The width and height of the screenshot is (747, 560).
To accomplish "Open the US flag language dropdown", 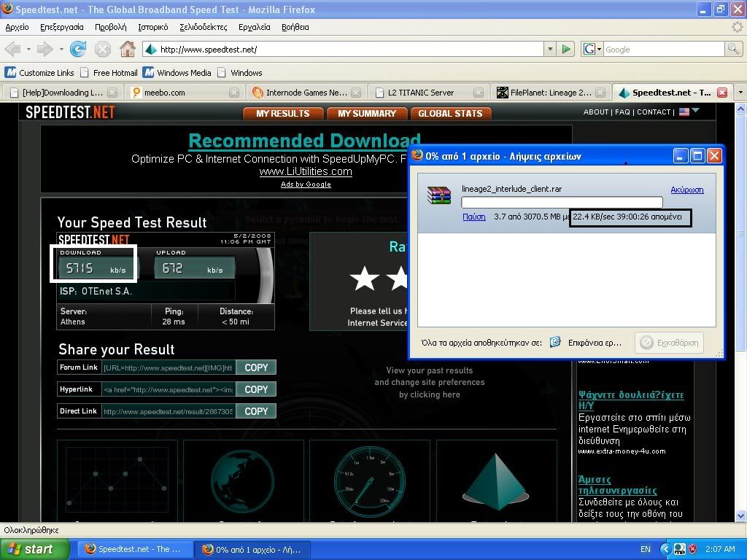I will pos(689,112).
